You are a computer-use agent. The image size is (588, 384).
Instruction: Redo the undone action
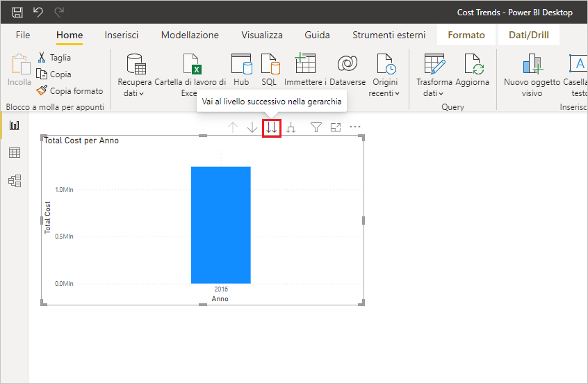click(59, 13)
